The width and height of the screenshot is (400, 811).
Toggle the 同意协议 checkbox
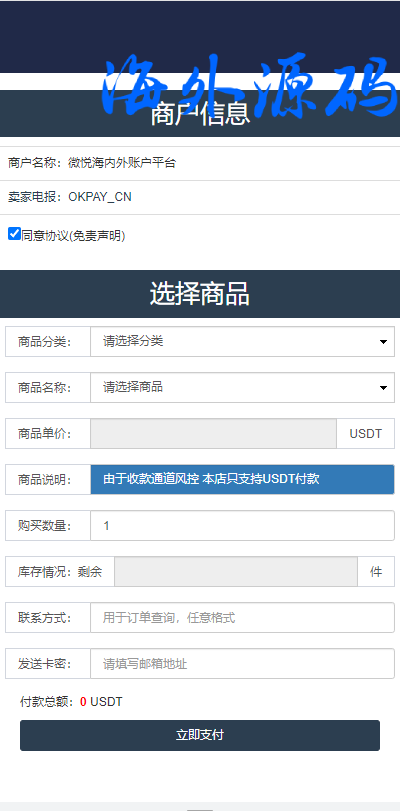[14, 234]
